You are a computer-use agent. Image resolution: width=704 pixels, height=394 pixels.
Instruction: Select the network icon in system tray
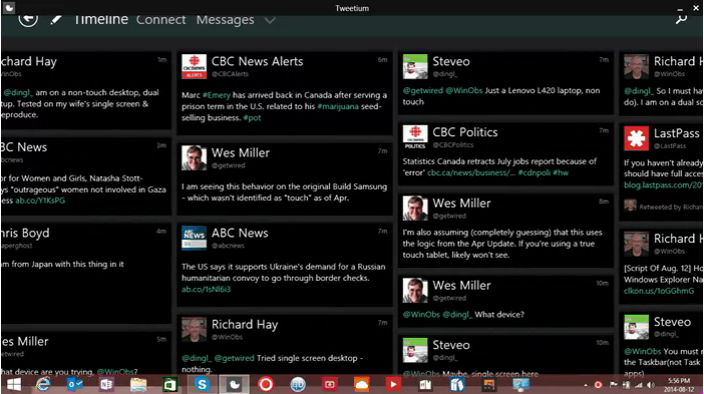pyautogui.click(x=638, y=385)
